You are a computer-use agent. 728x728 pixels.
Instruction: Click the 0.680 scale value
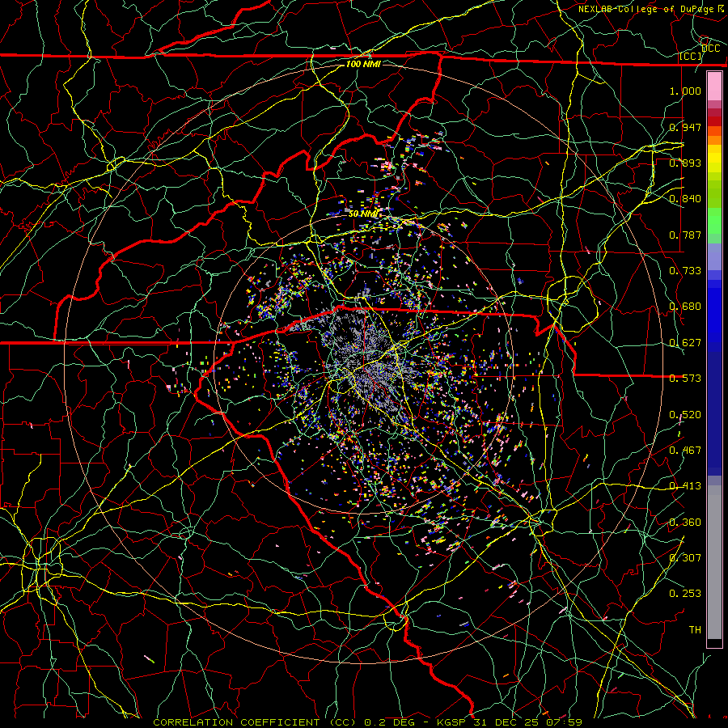pyautogui.click(x=685, y=306)
